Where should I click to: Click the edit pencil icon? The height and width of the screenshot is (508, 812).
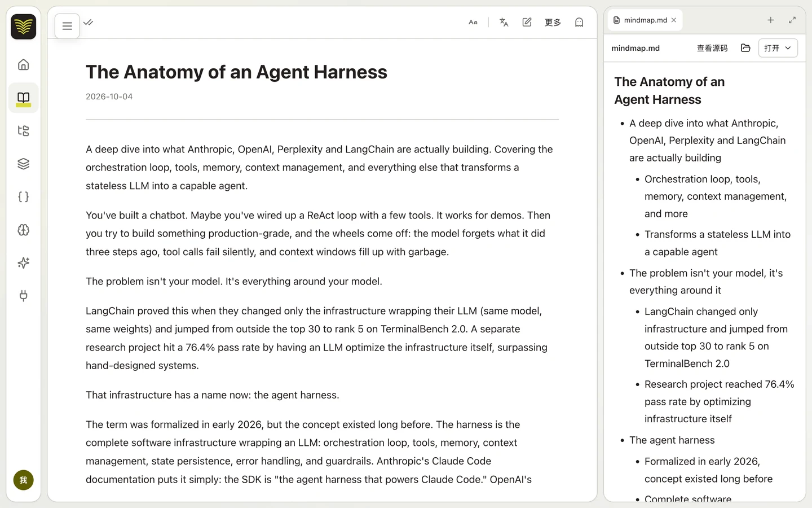tap(527, 23)
